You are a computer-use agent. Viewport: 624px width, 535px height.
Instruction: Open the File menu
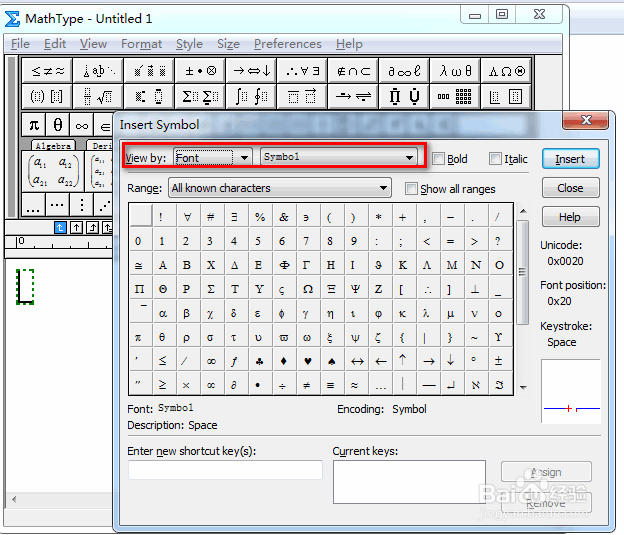point(20,44)
